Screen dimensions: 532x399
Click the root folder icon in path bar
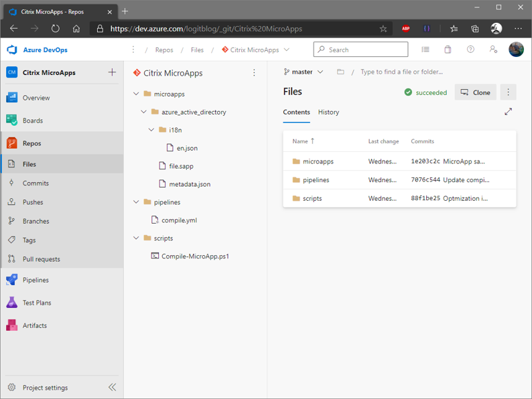click(x=340, y=72)
